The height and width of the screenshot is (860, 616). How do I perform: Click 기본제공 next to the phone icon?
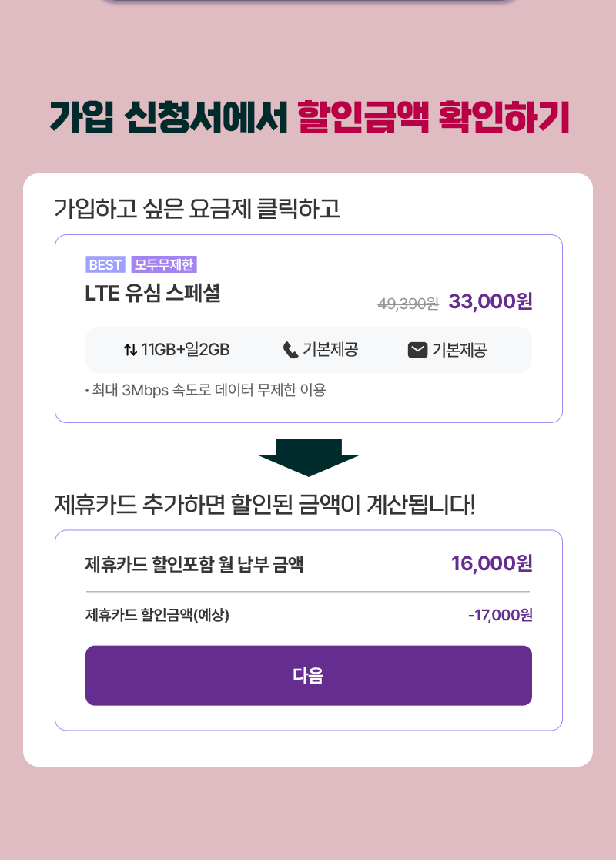tap(330, 350)
